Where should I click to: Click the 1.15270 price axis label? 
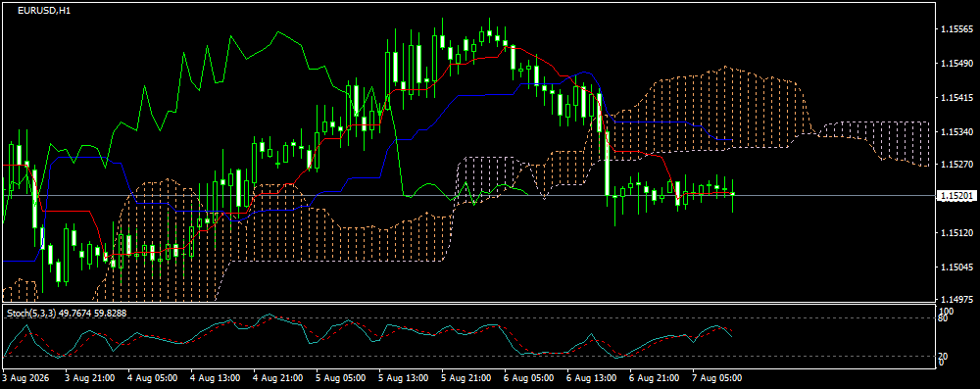point(958,166)
